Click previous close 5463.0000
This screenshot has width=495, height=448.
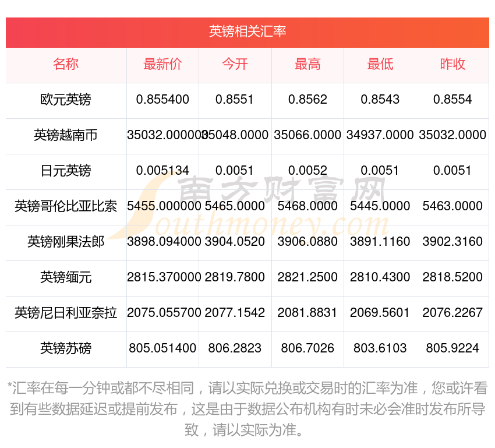452,206
